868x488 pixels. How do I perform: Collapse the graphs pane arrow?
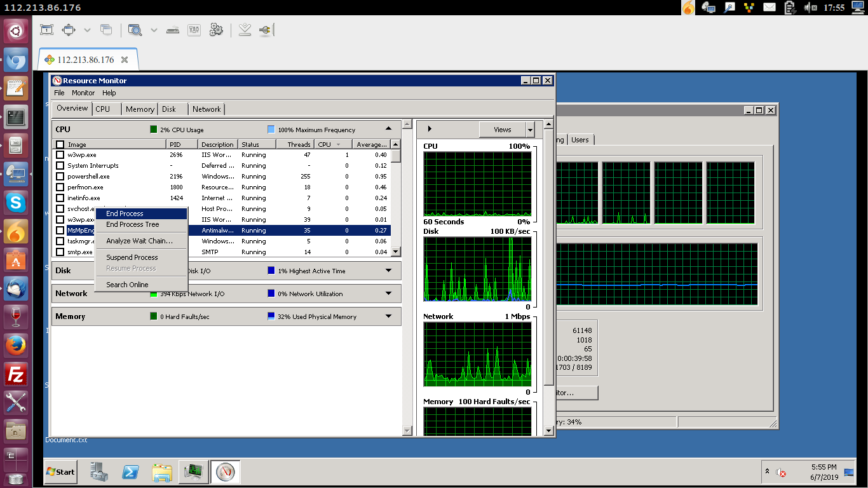430,129
